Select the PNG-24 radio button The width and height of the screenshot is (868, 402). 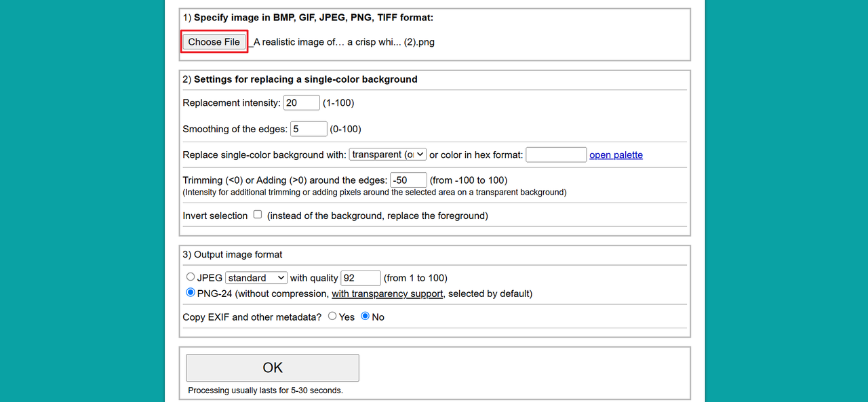tap(191, 294)
